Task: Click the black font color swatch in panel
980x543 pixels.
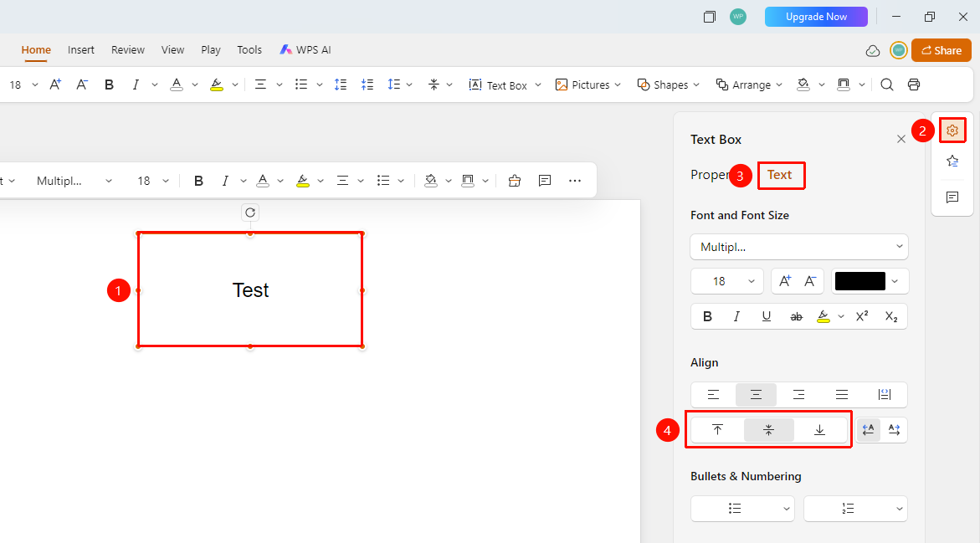Action: pos(860,281)
